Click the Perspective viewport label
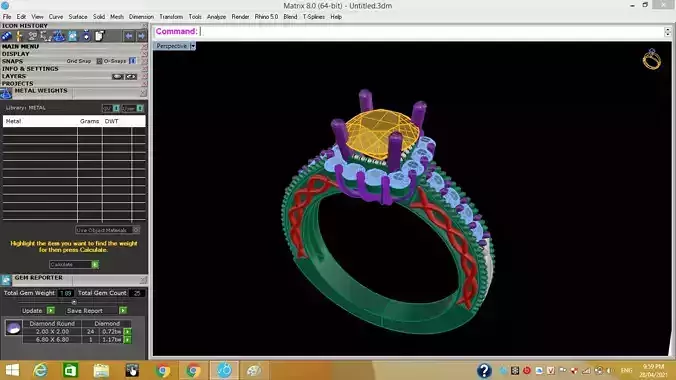 pyautogui.click(x=171, y=46)
